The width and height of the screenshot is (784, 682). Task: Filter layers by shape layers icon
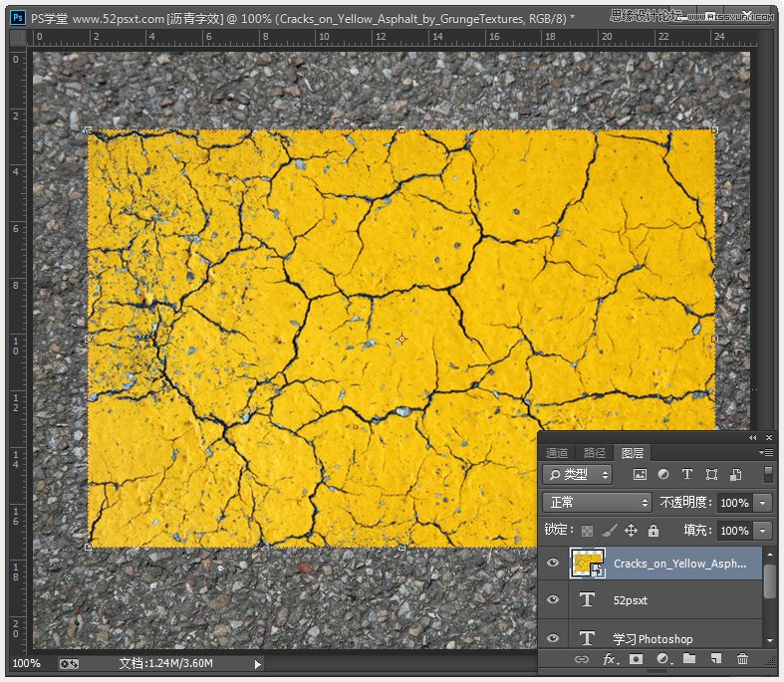coord(711,474)
